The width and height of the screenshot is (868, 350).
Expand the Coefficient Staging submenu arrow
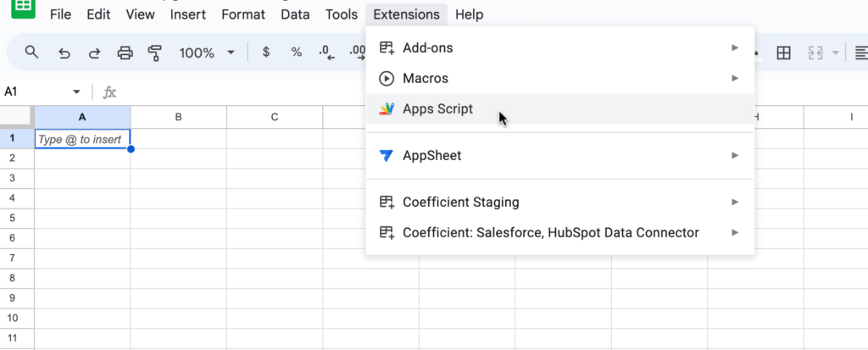point(735,202)
